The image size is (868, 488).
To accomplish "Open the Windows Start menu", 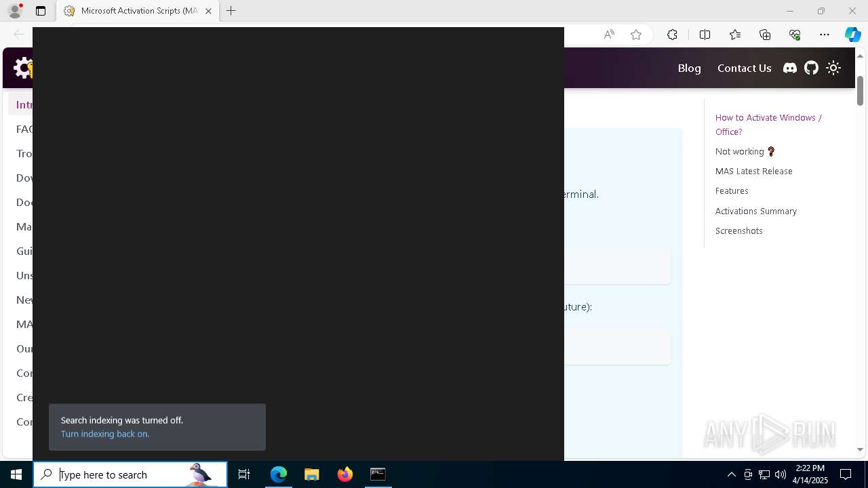I will pyautogui.click(x=16, y=474).
